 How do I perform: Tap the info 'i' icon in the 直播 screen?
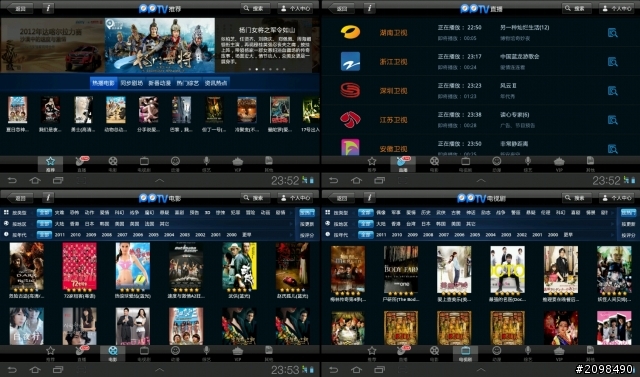tap(369, 8)
